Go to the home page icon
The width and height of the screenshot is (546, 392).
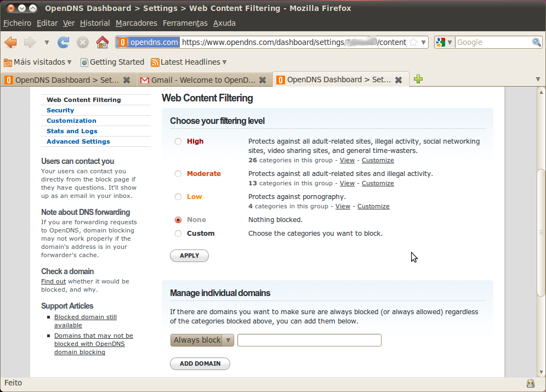point(103,42)
